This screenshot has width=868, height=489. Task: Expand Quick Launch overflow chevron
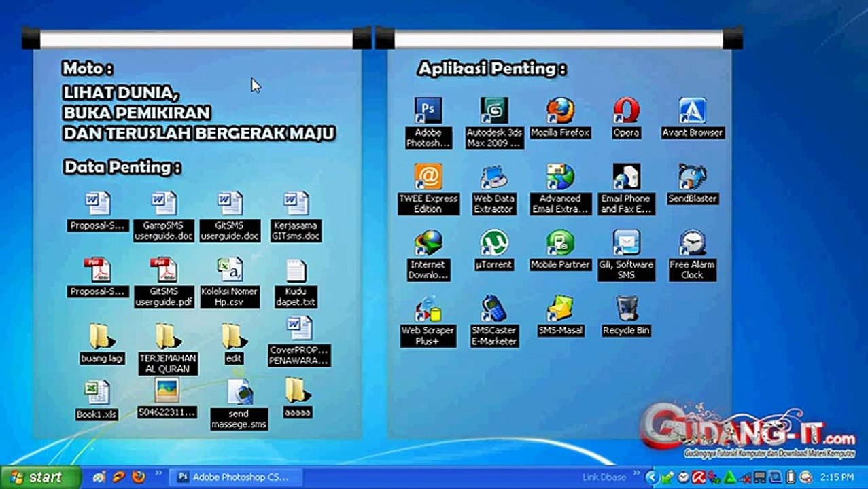point(160,473)
